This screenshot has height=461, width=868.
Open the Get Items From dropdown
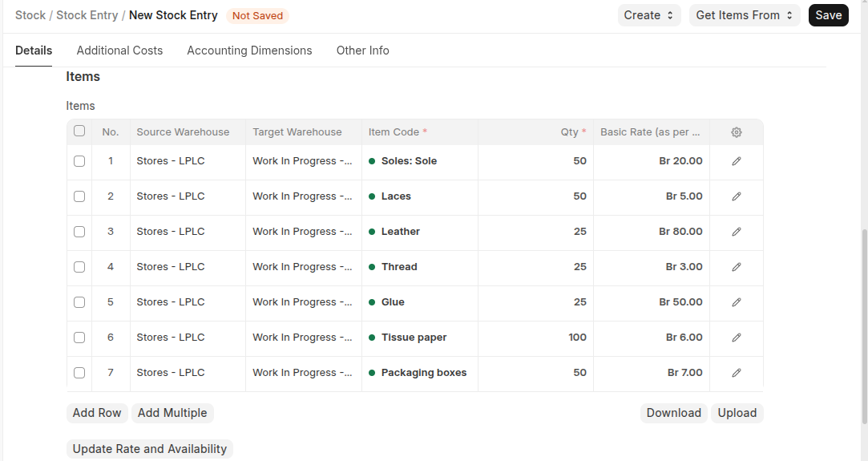tap(744, 15)
